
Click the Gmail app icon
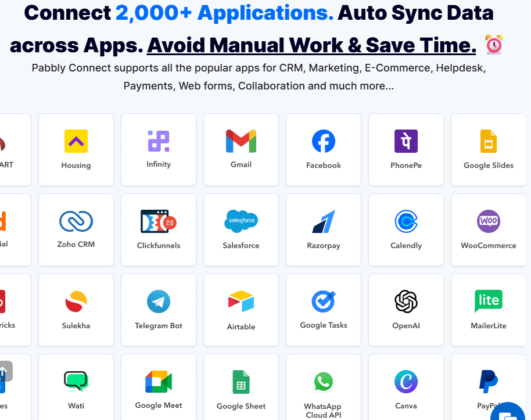tap(241, 141)
